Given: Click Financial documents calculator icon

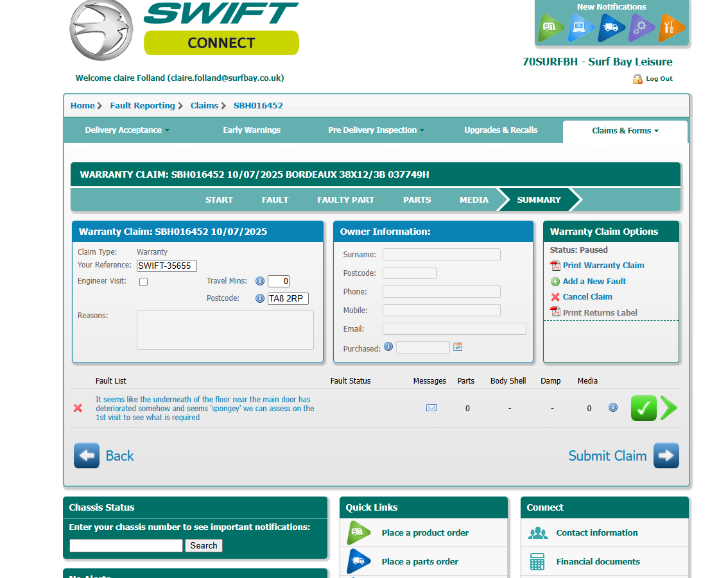Looking at the screenshot, I should coord(537,562).
